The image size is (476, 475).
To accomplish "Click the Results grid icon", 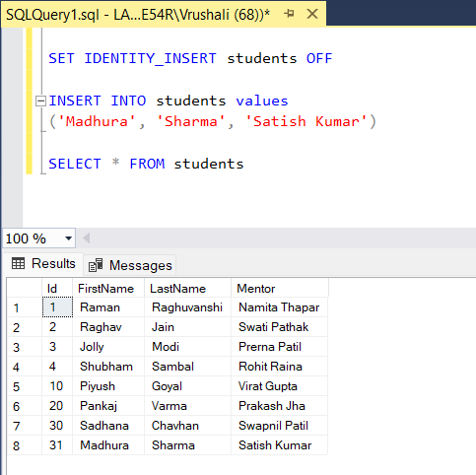I will point(18,263).
